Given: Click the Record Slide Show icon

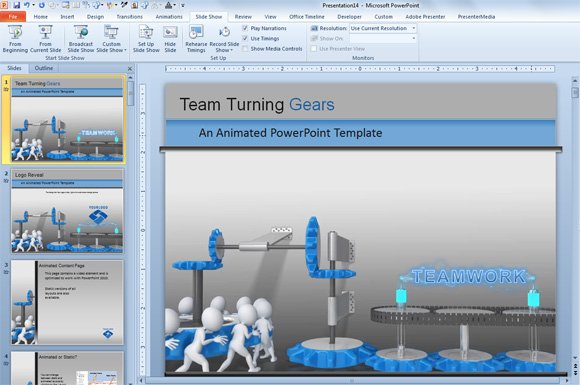Looking at the screenshot, I should point(224,32).
